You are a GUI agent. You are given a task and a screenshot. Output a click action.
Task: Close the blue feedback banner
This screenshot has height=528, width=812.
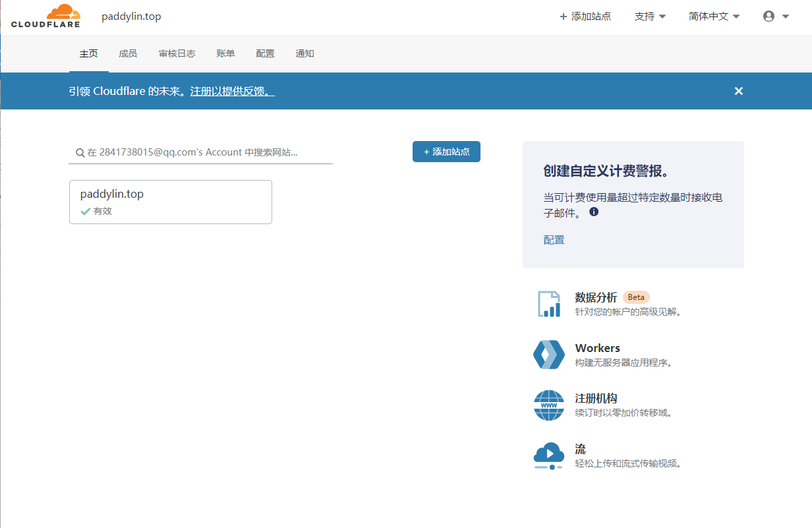(x=739, y=91)
